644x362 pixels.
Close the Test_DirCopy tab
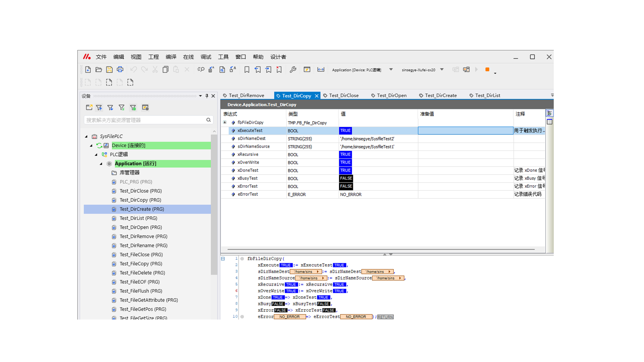(317, 96)
